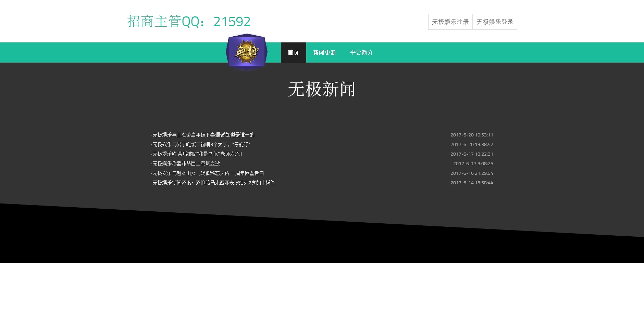Open the news article about 王杰 被下毒

203,135
